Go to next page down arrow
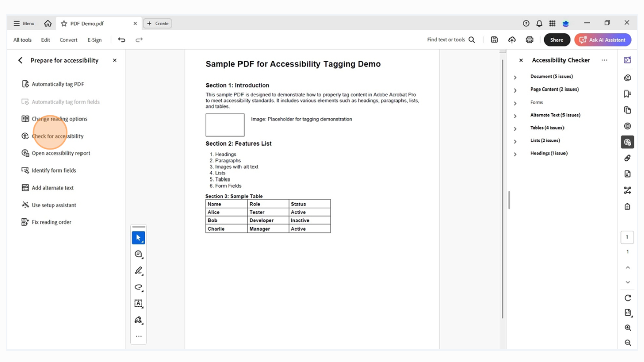 pos(627,282)
